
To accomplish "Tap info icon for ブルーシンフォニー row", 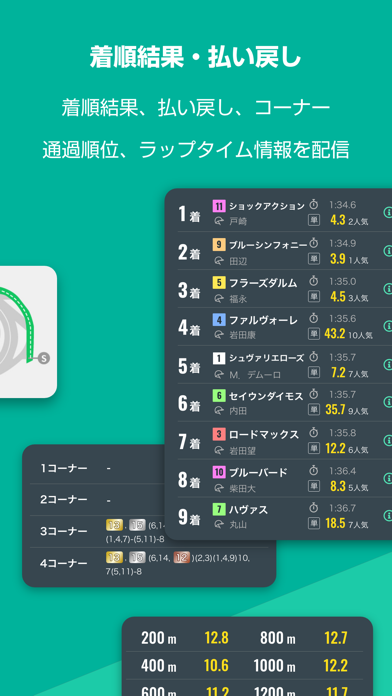I will coord(388,250).
